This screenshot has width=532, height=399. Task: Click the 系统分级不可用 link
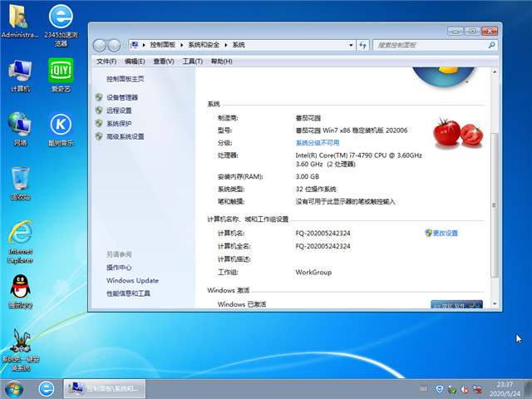click(x=318, y=143)
